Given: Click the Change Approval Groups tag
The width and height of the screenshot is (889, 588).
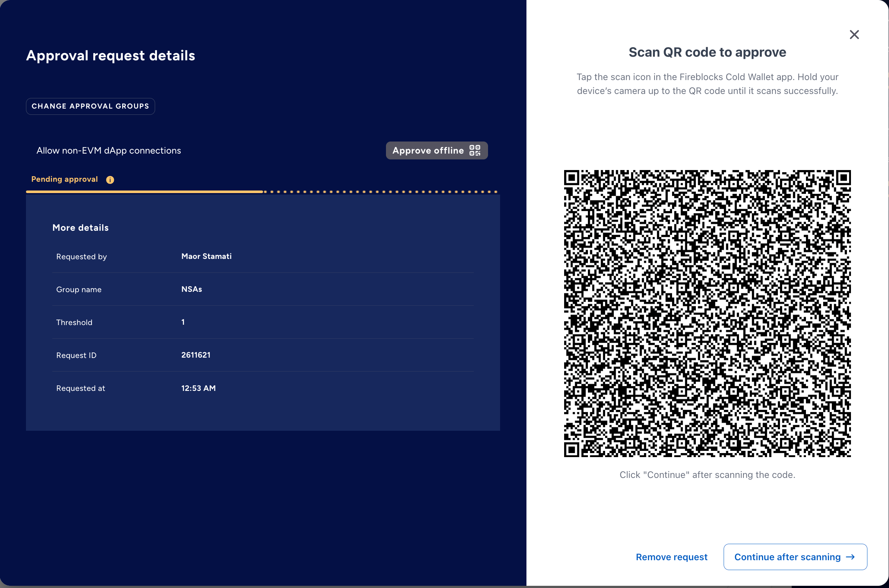Looking at the screenshot, I should [x=90, y=106].
